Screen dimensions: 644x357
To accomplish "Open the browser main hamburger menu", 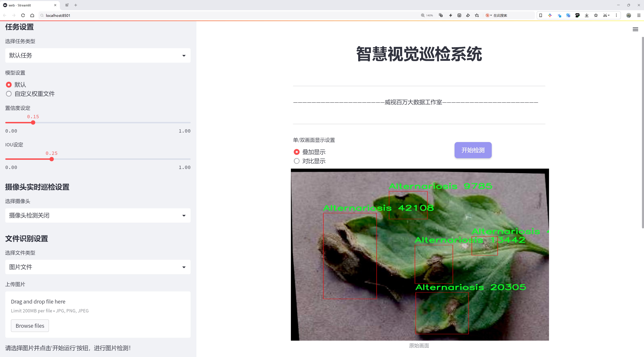I will click(639, 15).
